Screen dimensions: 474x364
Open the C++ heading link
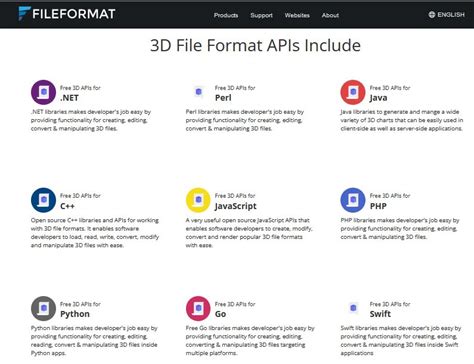67,206
